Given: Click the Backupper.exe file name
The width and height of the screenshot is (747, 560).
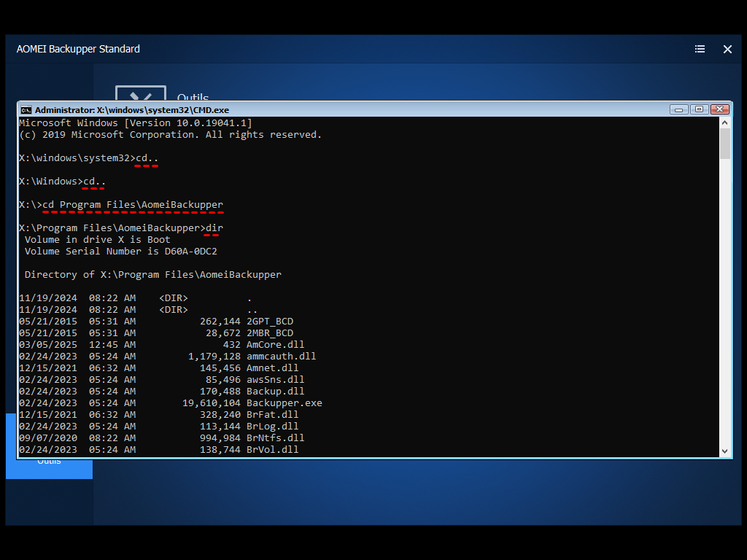Looking at the screenshot, I should pyautogui.click(x=285, y=402).
